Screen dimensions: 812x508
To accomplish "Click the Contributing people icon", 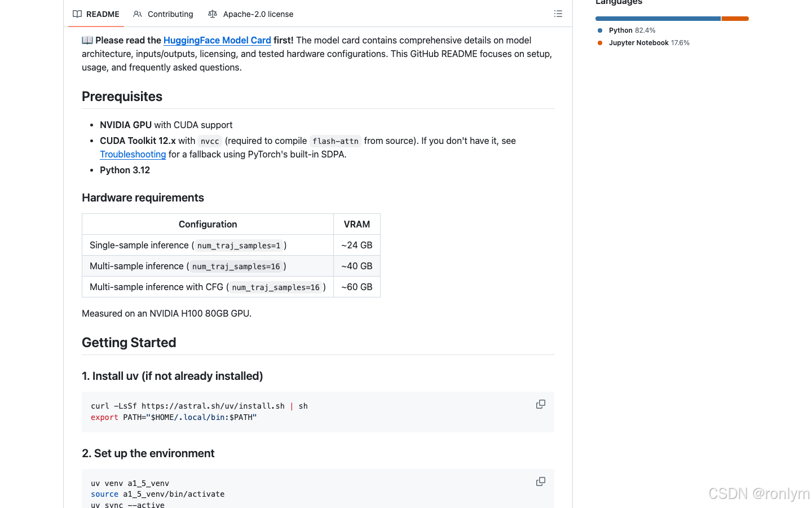I will coord(138,14).
